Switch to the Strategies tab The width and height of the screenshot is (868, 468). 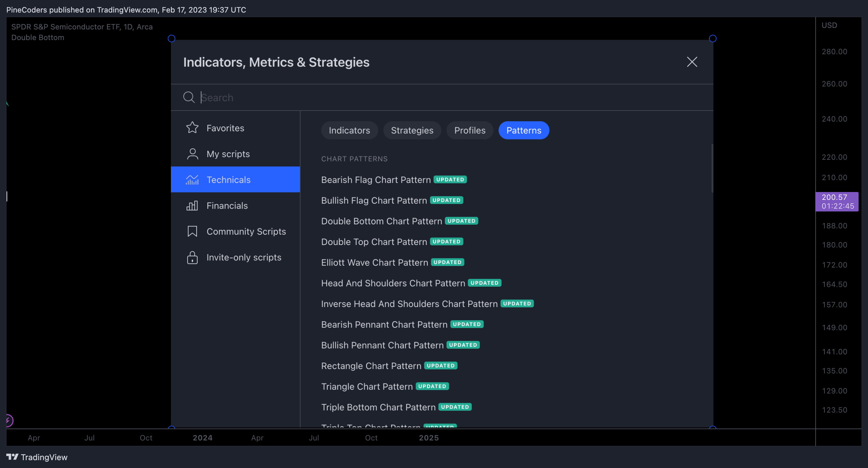click(x=412, y=130)
